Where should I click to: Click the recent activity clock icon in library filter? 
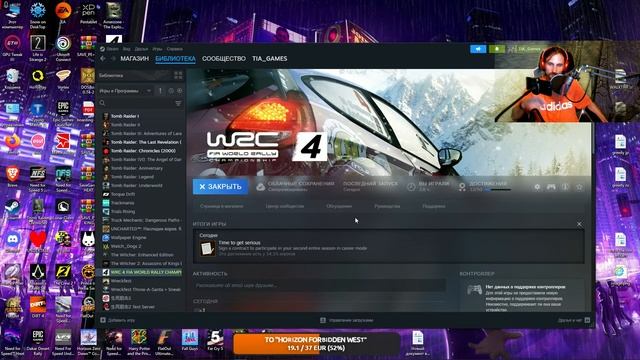click(171, 91)
